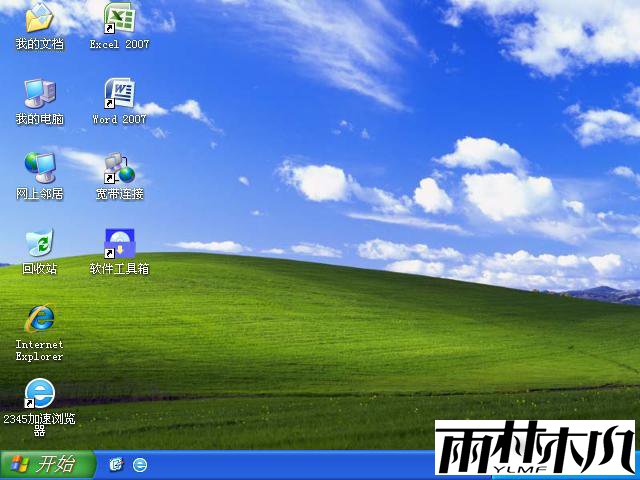Click the "回收站" label text
Image resolution: width=640 pixels, height=480 pixels.
tap(39, 269)
